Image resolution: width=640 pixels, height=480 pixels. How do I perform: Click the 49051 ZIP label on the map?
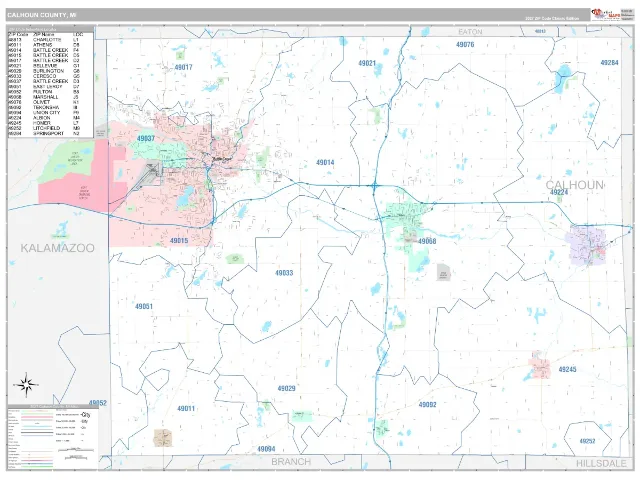tap(144, 306)
